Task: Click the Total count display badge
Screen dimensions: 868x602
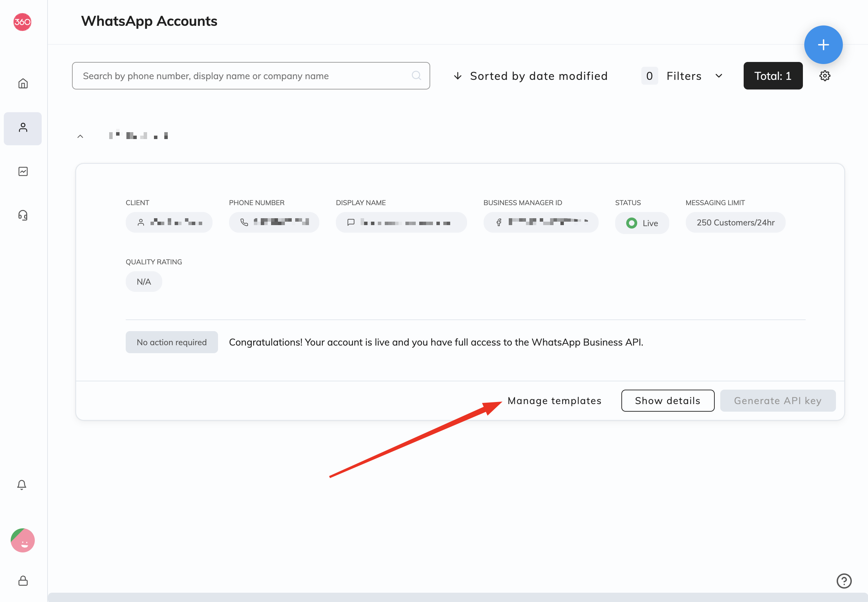Action: point(772,75)
